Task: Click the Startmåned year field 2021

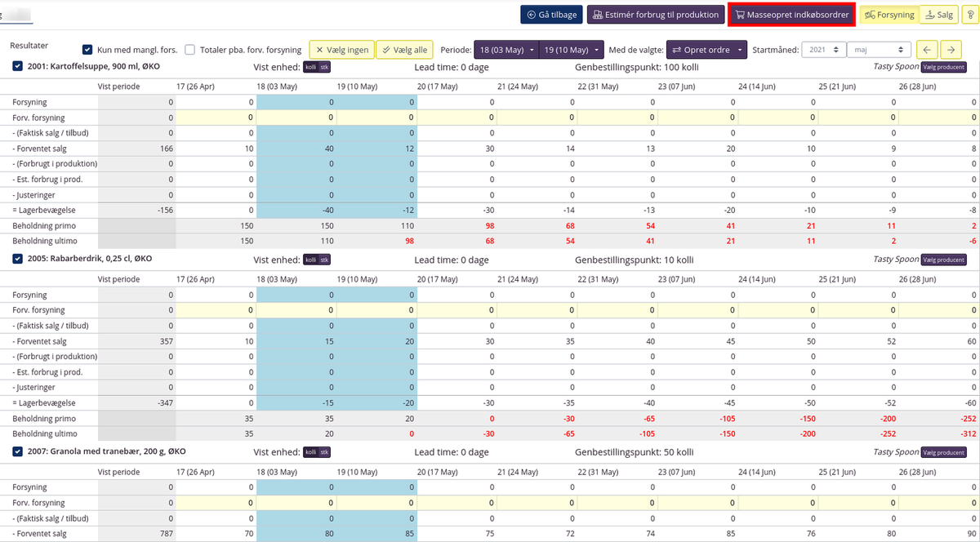Action: coord(823,50)
